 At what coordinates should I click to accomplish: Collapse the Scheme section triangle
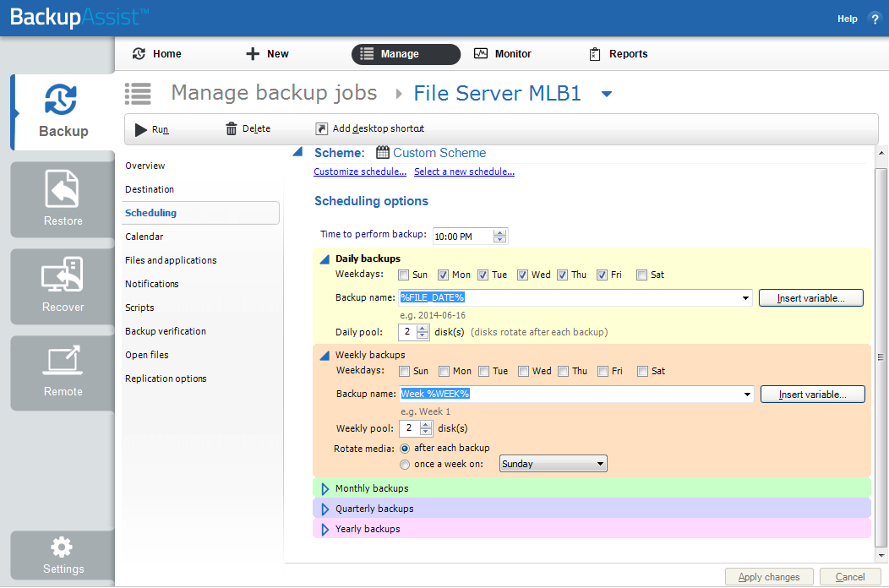pyautogui.click(x=297, y=151)
